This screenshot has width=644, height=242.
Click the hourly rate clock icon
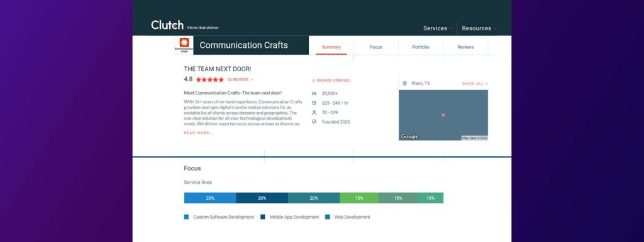point(314,103)
